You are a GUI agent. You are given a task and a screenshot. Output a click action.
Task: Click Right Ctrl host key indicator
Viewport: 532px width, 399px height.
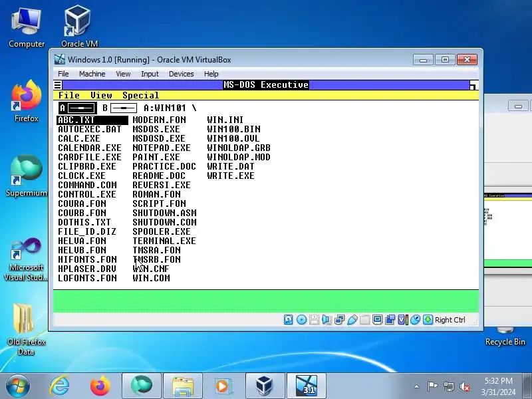coord(450,320)
